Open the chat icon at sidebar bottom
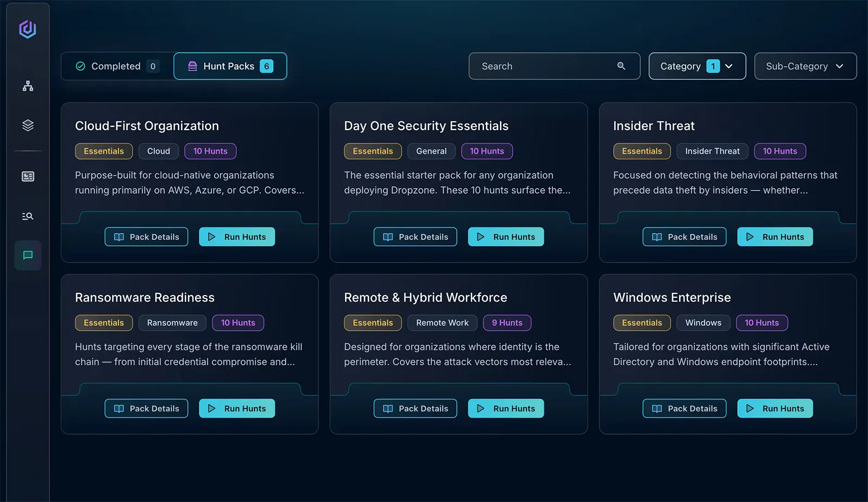 (28, 255)
